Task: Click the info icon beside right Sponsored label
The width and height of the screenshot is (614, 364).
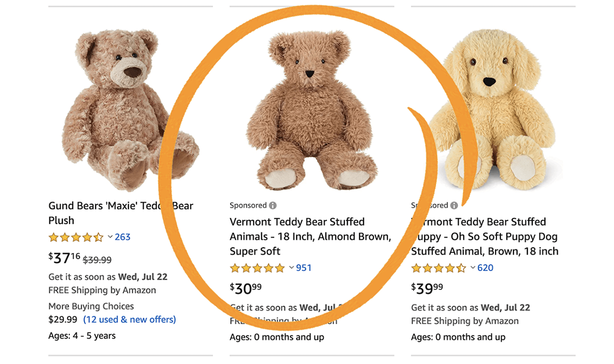Action: 454,206
